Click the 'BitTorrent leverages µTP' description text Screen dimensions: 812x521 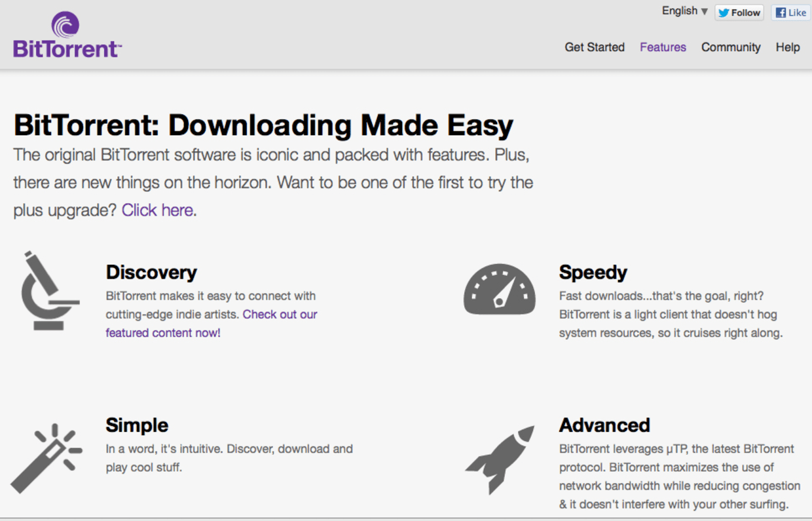680,476
